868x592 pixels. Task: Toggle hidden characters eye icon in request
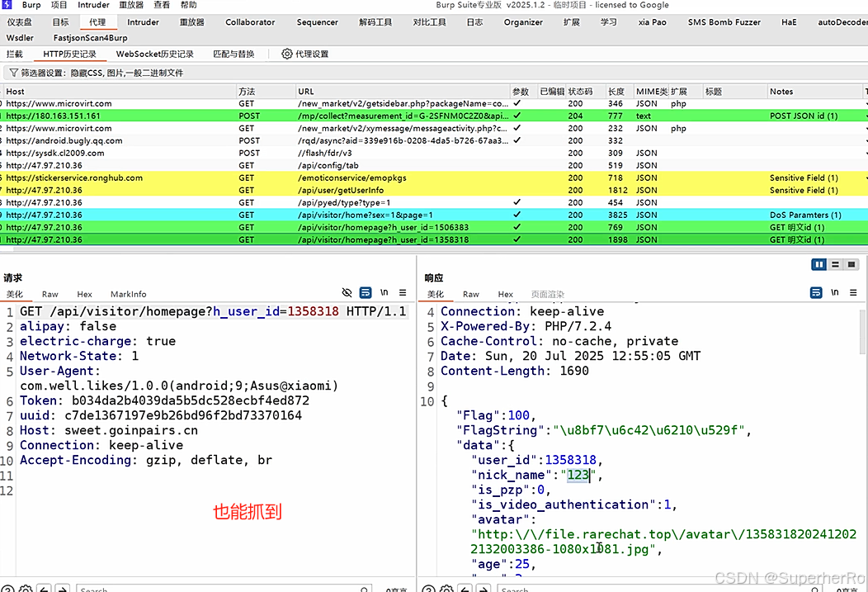coord(347,292)
